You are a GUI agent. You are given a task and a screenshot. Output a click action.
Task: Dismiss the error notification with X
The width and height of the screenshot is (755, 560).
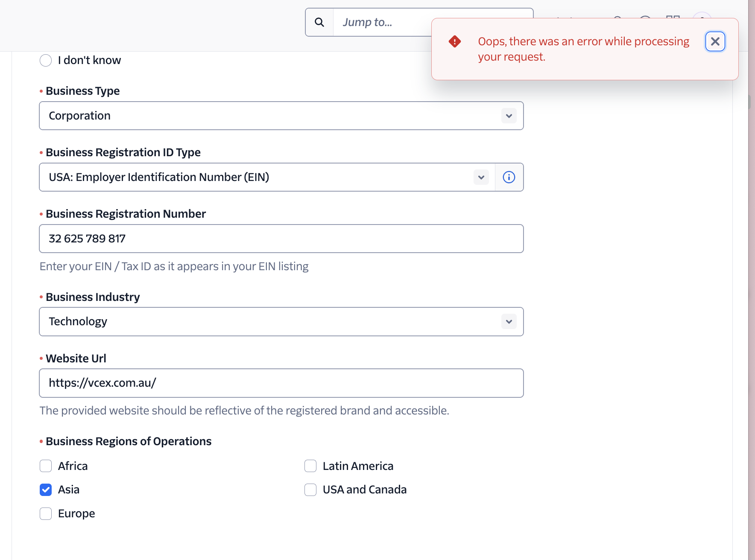tap(715, 41)
